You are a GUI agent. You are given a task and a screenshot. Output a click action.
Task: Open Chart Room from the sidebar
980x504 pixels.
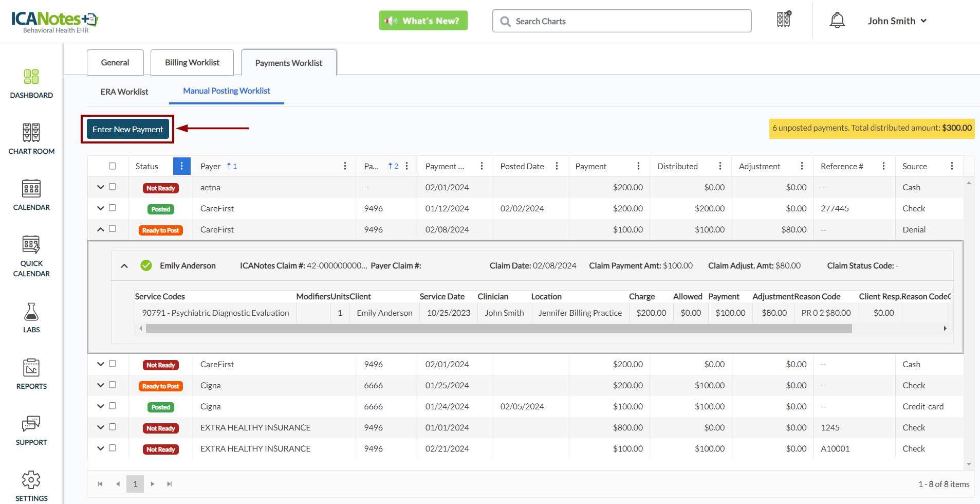tap(31, 139)
